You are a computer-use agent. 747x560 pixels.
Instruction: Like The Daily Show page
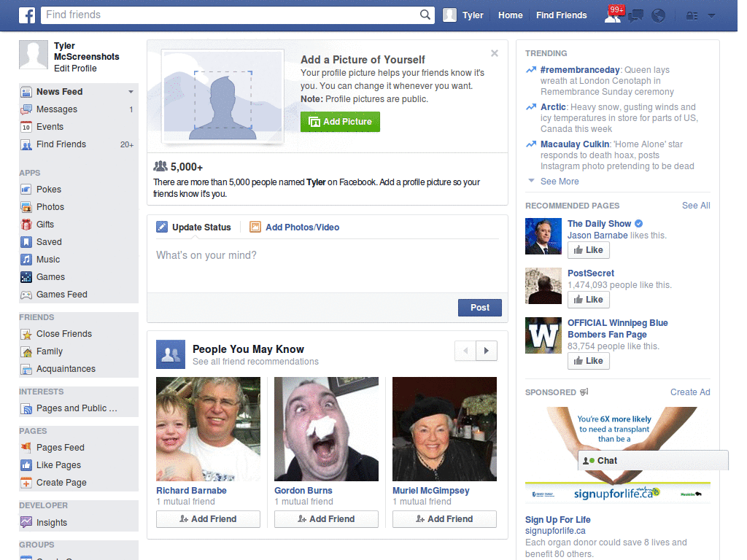pyautogui.click(x=589, y=250)
